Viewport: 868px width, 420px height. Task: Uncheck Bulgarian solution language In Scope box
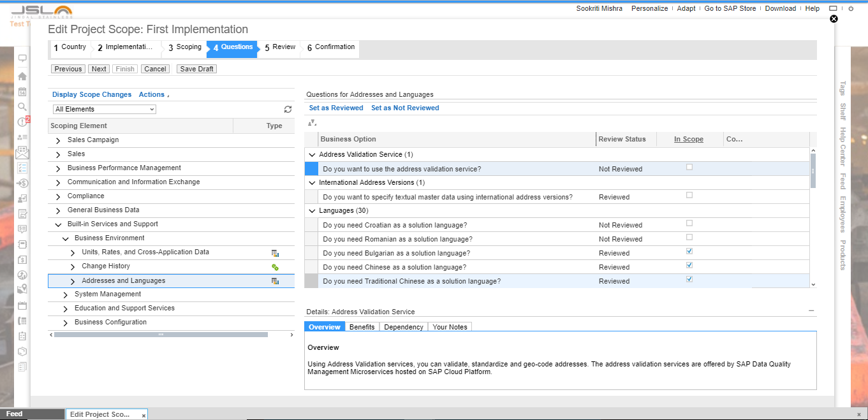tap(689, 252)
